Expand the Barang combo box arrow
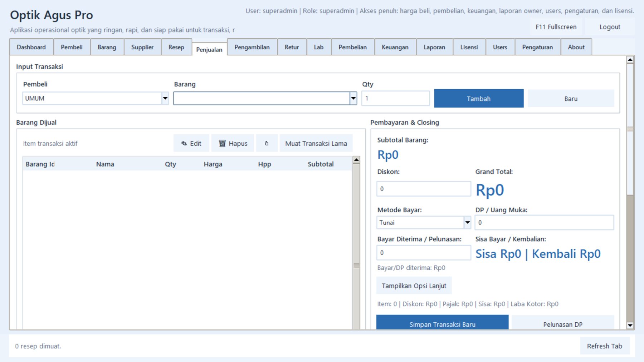644x362 pixels. click(x=353, y=98)
